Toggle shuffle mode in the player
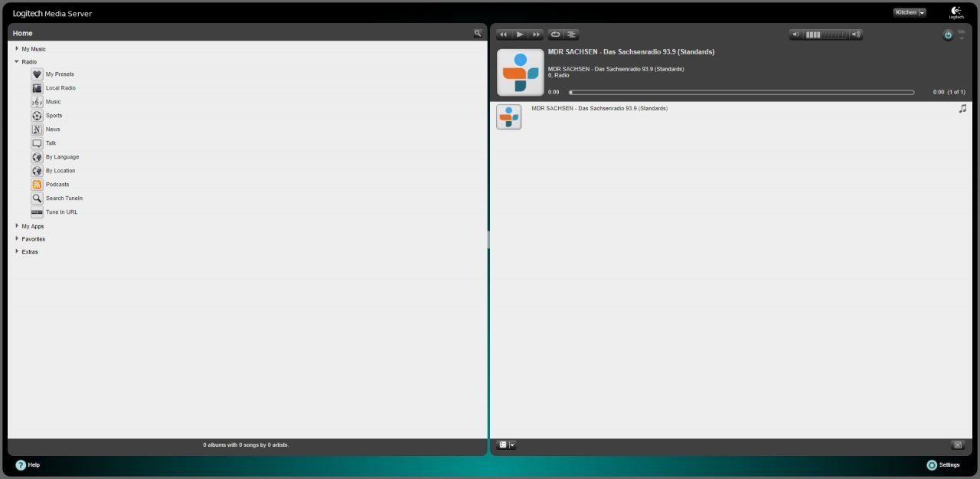 click(571, 34)
